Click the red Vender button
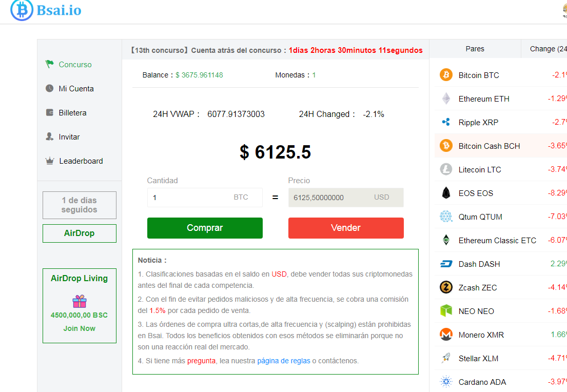Screen dimensions: 567x392 click(x=346, y=228)
